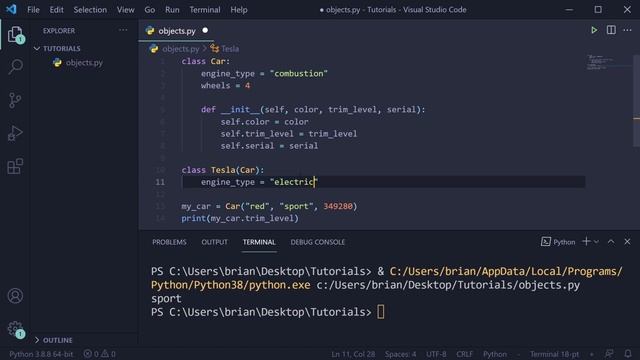
Task: Click Terminal 18-pt status entry
Action: click(554, 354)
